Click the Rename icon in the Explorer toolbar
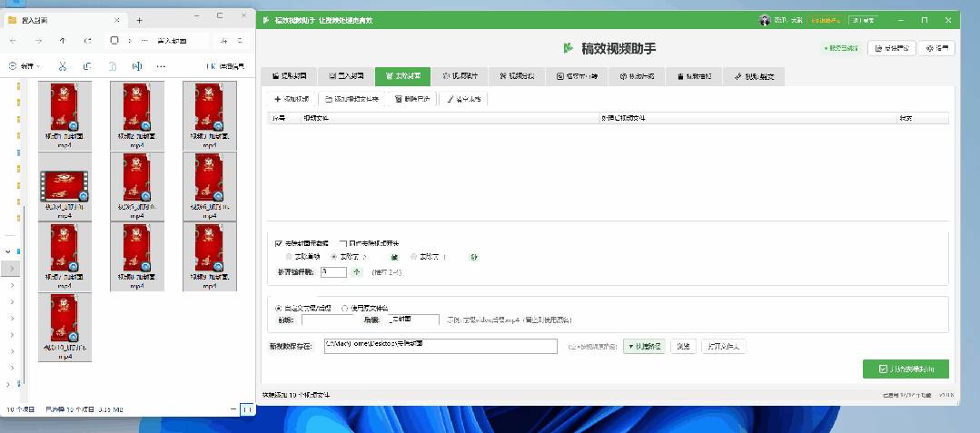Image resolution: width=980 pixels, height=433 pixels. point(136,65)
